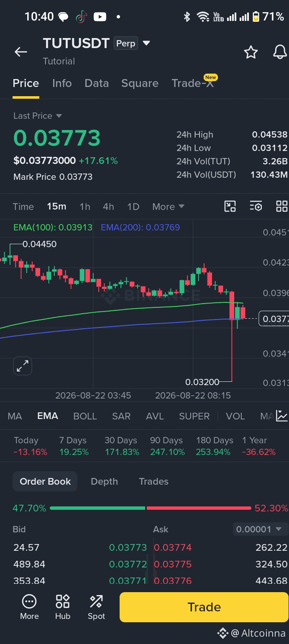Viewport: 289px width, 644px height.
Task: Open chart layout grid icon
Action: pos(282,206)
